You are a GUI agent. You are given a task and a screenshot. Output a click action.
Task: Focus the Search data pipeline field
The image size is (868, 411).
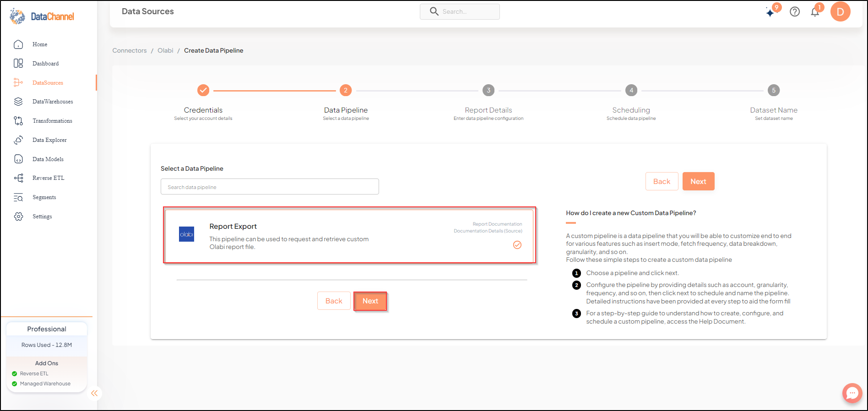pos(270,187)
